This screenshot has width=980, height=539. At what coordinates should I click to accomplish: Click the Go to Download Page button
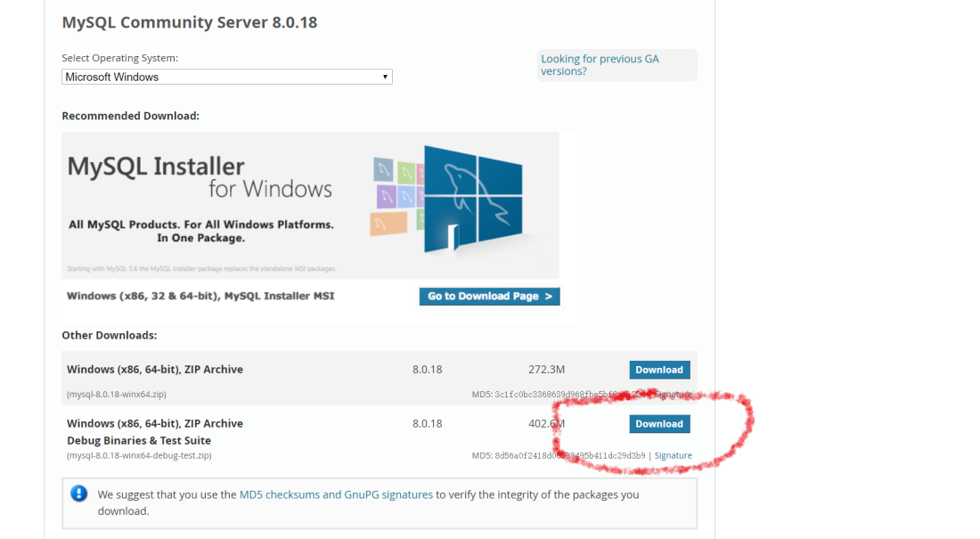(489, 296)
